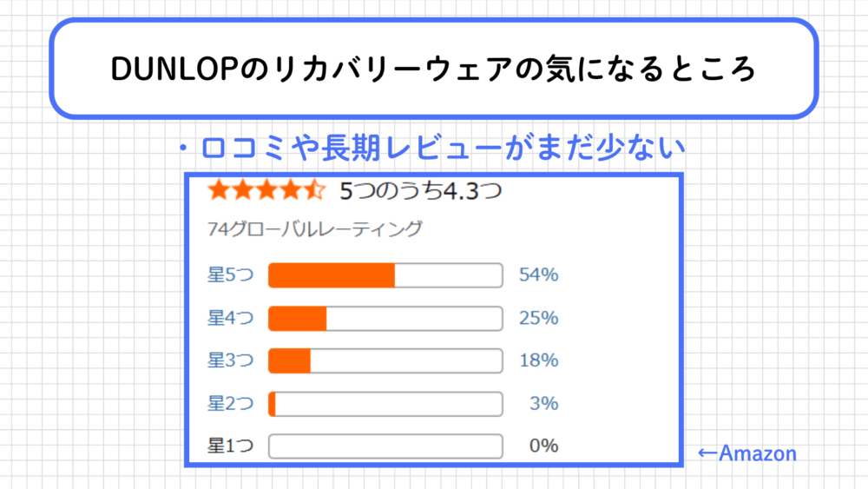
Task: Click the 5つのうち4.3つ rating text
Action: point(421,191)
